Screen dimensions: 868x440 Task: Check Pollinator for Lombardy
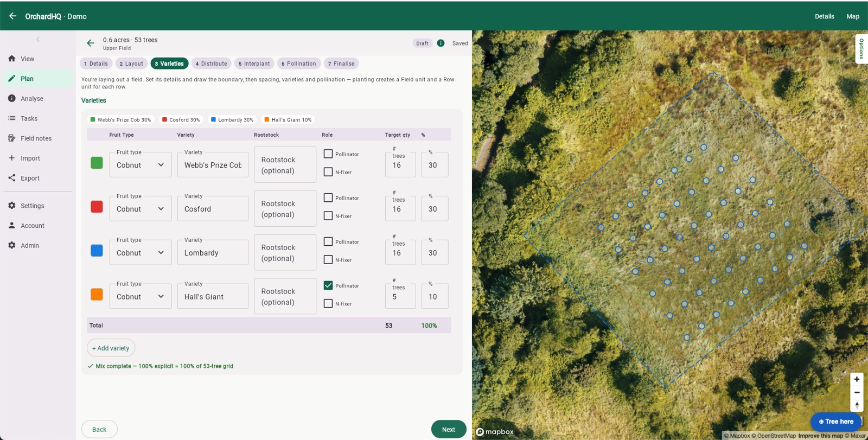[328, 242]
